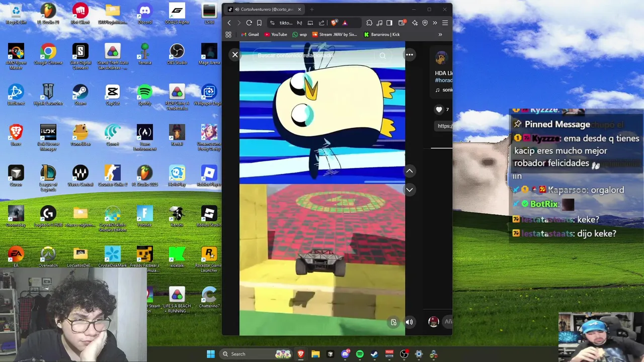Open Leo AI sparkle icon

tap(415, 23)
